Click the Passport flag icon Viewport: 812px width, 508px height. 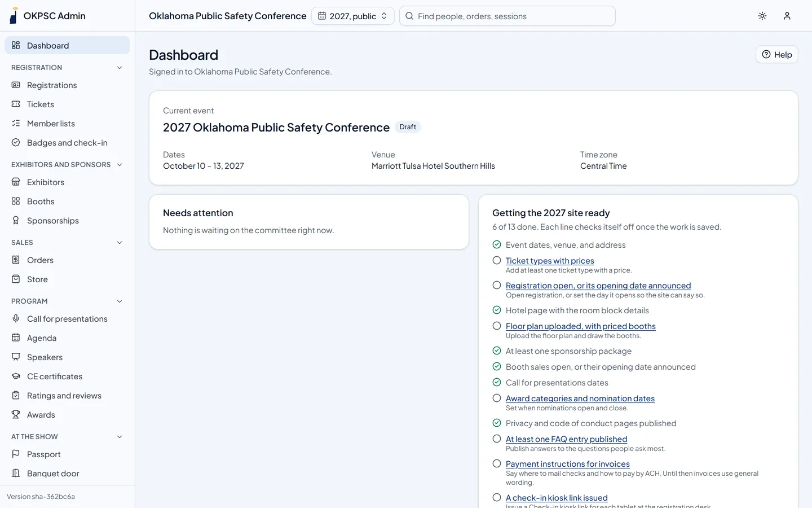click(x=16, y=454)
